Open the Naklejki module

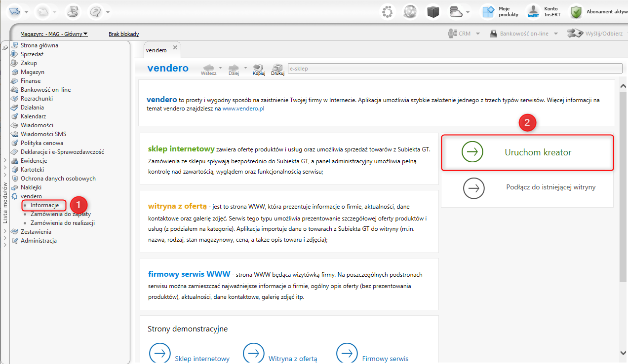tap(31, 187)
